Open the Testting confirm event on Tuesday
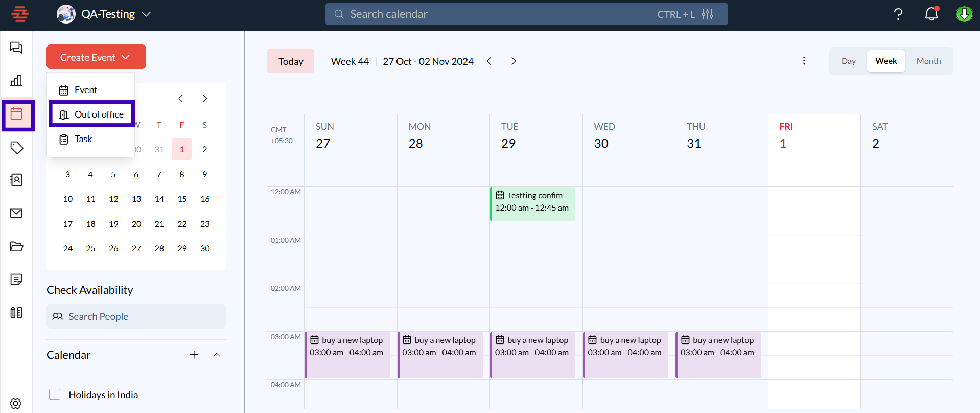980x413 pixels. click(x=532, y=202)
